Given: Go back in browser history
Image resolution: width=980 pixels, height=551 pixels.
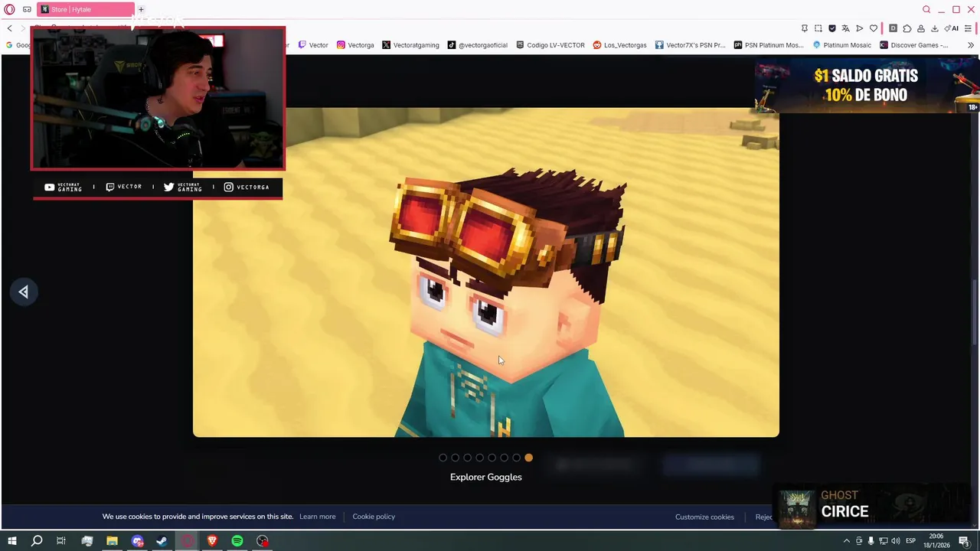Looking at the screenshot, I should tap(9, 28).
